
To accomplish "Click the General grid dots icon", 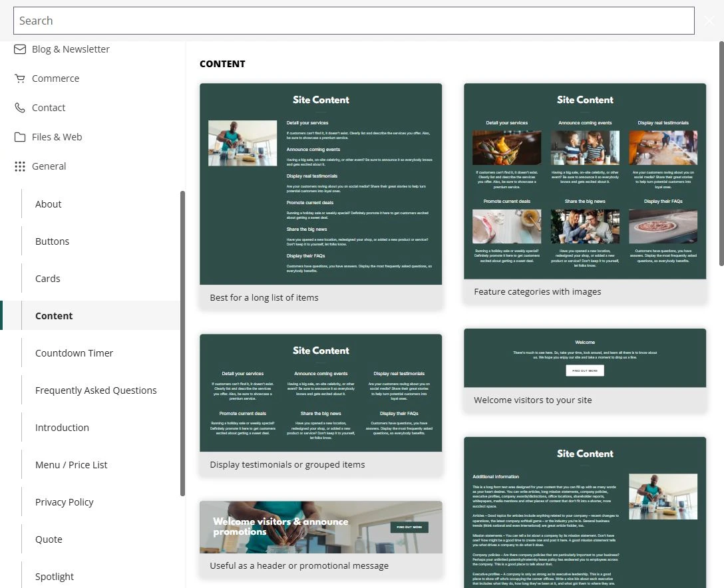I will [20, 166].
